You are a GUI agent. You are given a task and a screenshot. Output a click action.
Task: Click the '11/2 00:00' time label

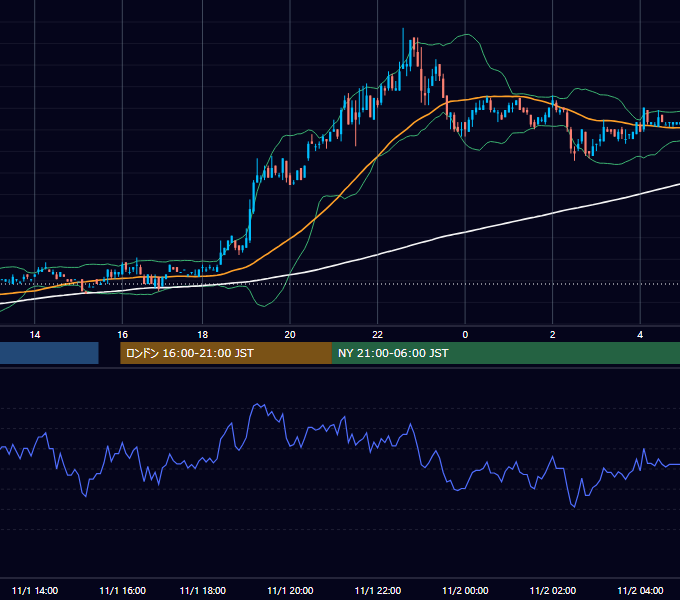(x=465, y=591)
